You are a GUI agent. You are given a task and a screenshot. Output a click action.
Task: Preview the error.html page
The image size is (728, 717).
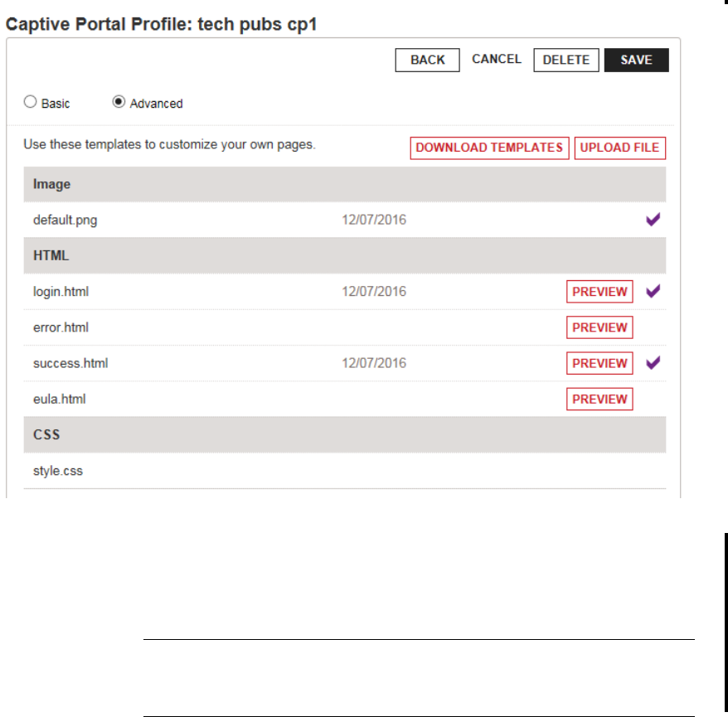point(599,327)
